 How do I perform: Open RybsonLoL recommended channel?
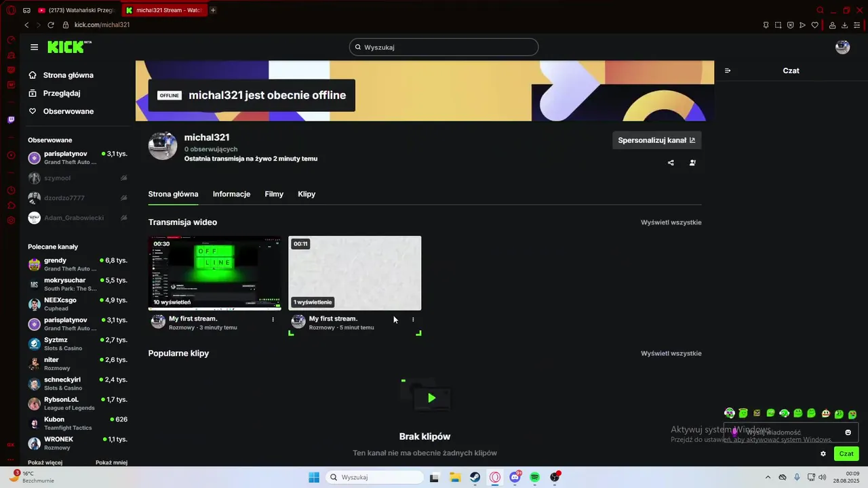(78, 403)
